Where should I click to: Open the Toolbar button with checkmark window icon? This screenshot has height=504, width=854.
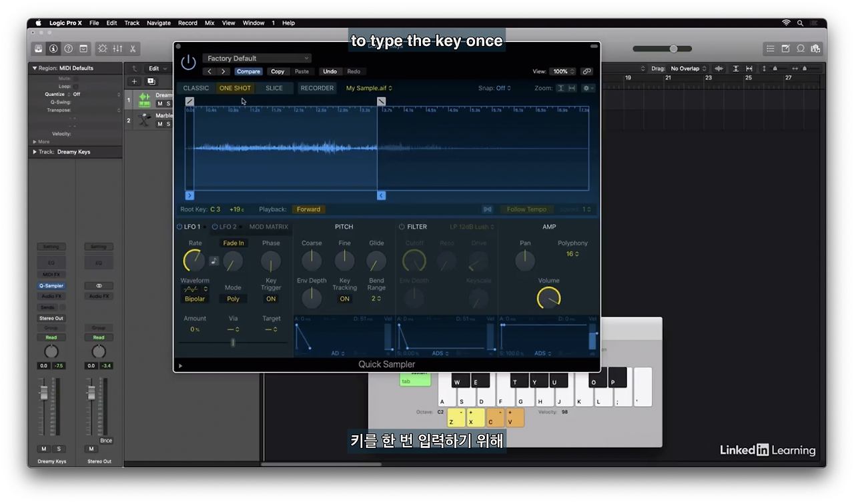tap(83, 49)
